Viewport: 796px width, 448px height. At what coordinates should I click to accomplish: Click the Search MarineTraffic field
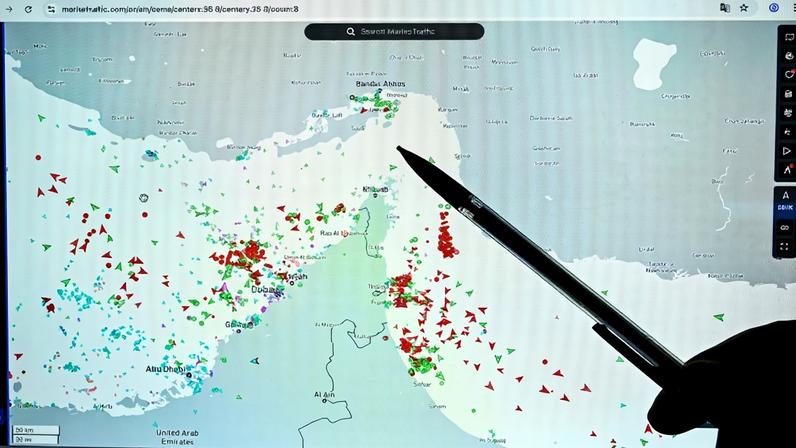click(x=394, y=31)
